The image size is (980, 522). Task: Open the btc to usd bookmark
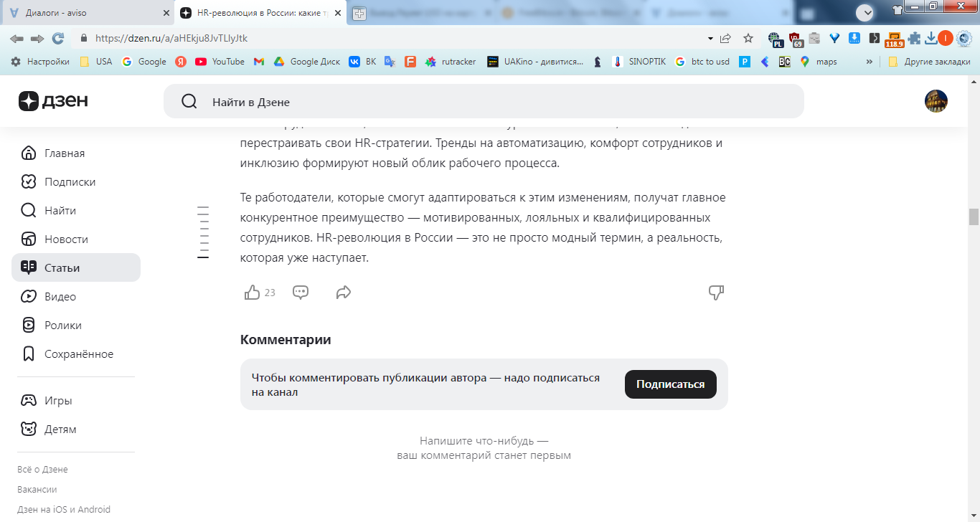pyautogui.click(x=702, y=62)
